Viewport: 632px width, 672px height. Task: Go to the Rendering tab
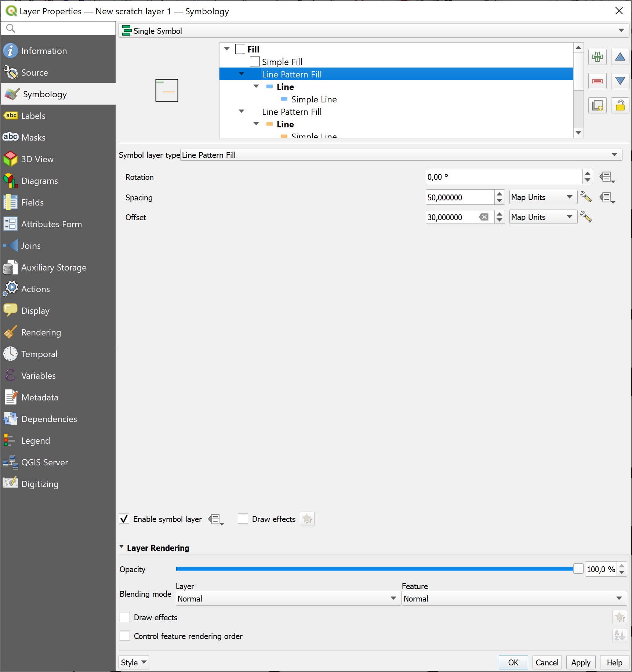click(58, 333)
